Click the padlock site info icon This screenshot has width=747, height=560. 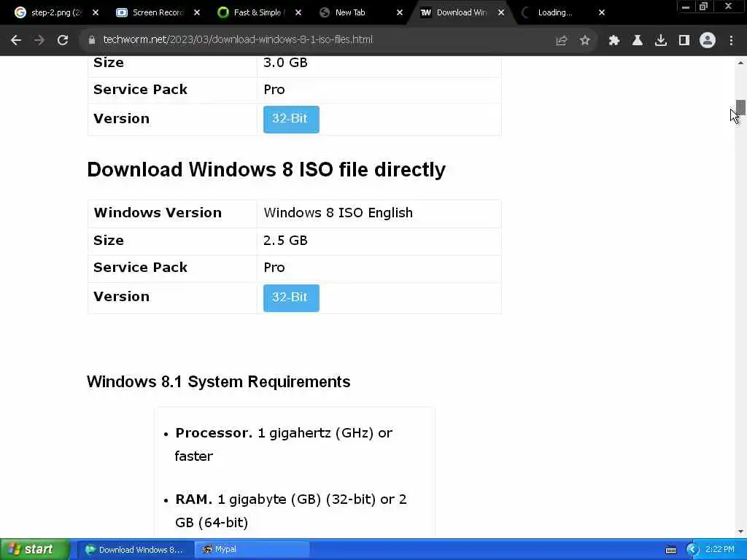[91, 40]
